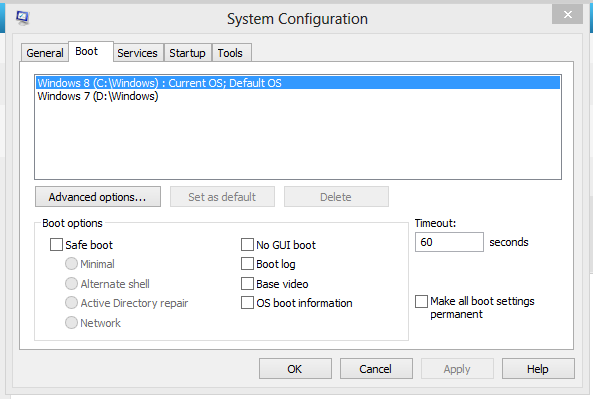Click the Set as default button
The image size is (593, 399).
(222, 197)
